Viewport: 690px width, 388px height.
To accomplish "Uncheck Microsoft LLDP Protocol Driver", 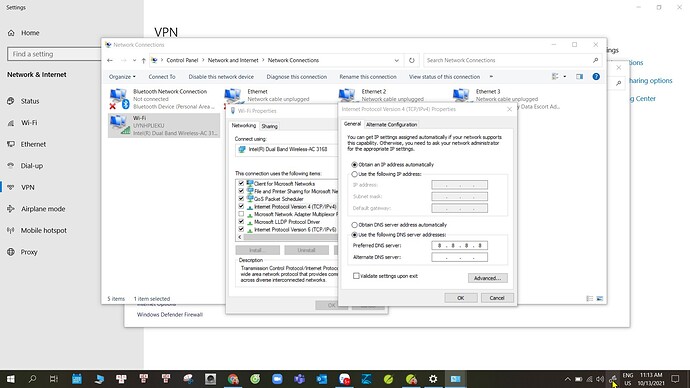I will coord(241,222).
